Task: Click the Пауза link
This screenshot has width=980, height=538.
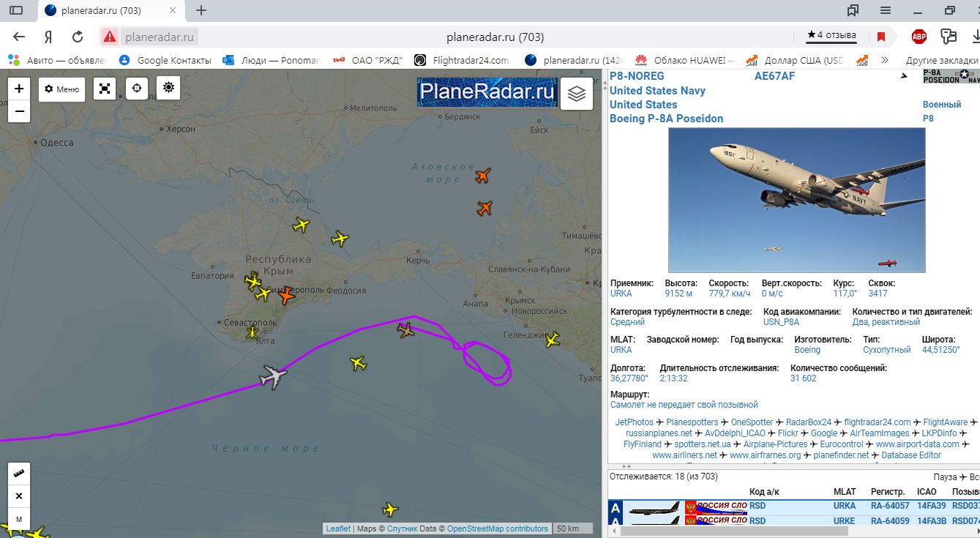Action: point(945,477)
